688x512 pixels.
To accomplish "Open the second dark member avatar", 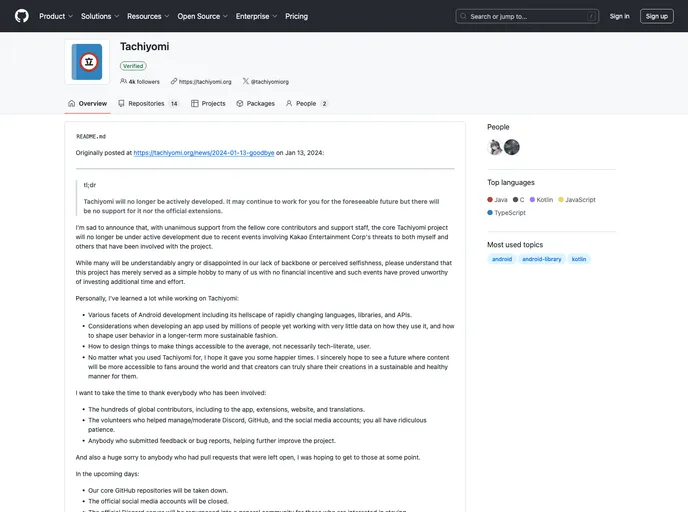I will click(x=512, y=147).
